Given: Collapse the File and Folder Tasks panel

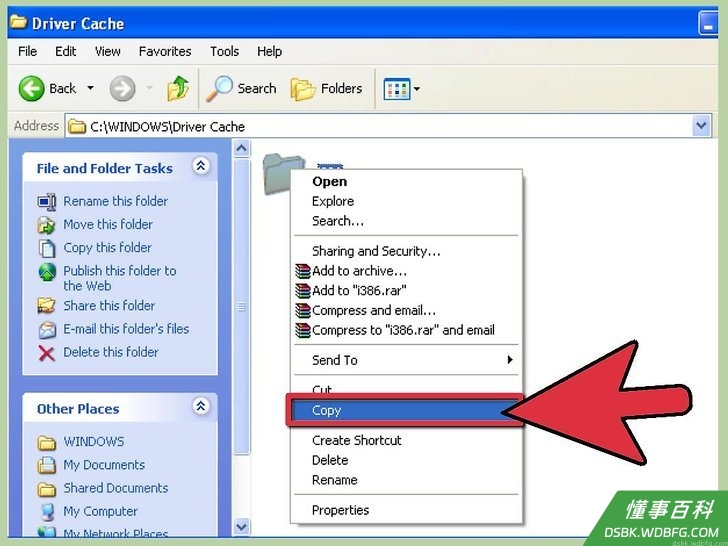Looking at the screenshot, I should pyautogui.click(x=201, y=166).
